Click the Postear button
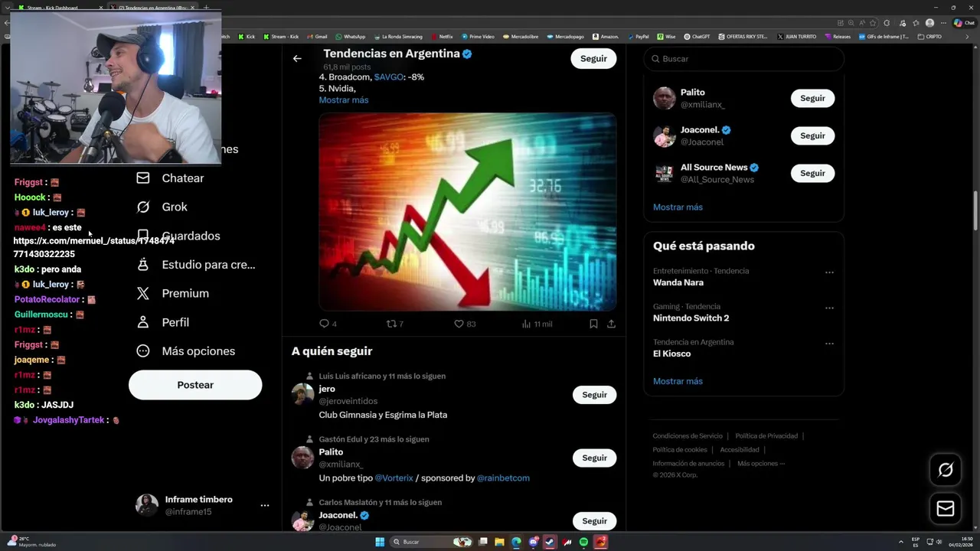 tap(195, 385)
